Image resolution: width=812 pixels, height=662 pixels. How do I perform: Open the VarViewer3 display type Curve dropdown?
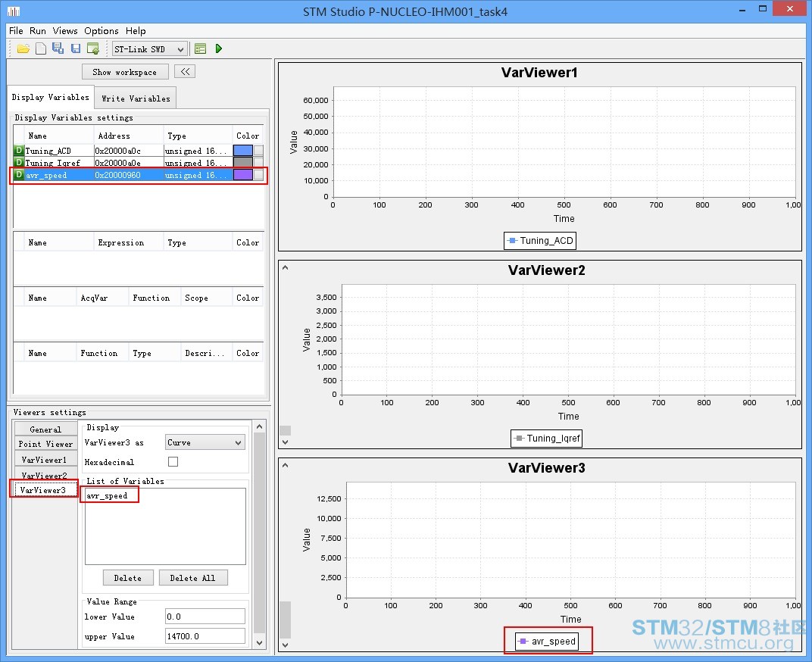click(x=205, y=442)
